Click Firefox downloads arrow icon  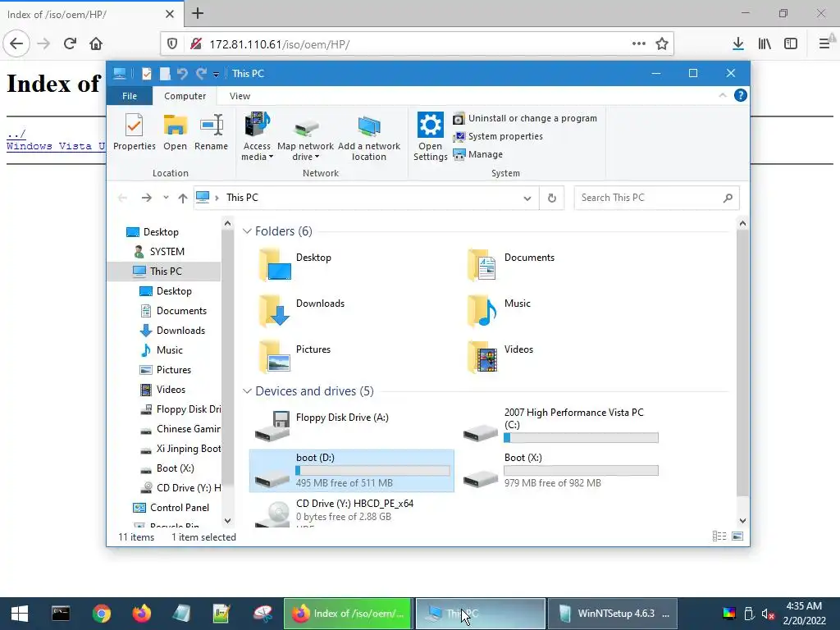pos(738,44)
